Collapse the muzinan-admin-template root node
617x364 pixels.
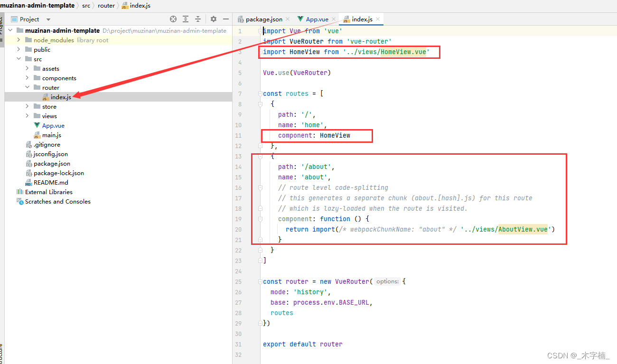point(10,31)
